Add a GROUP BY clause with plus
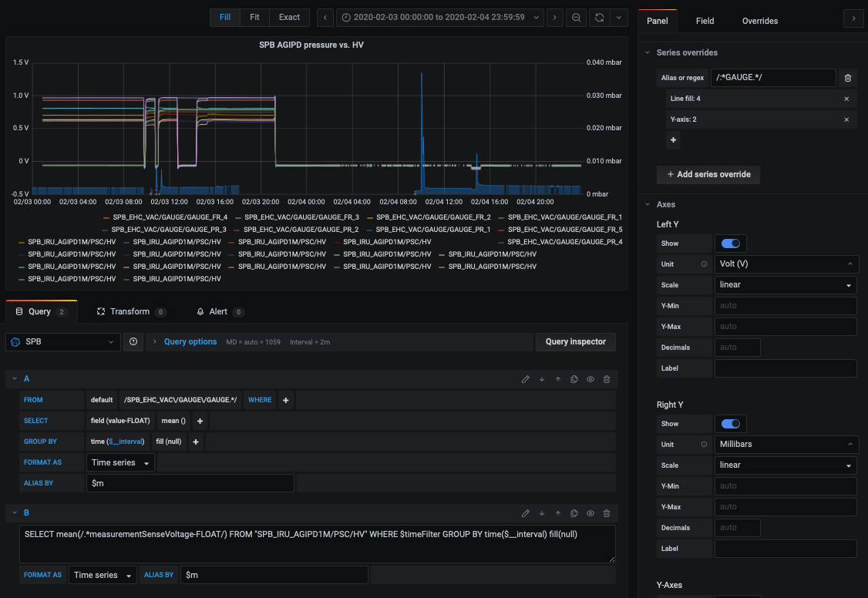 (195, 442)
